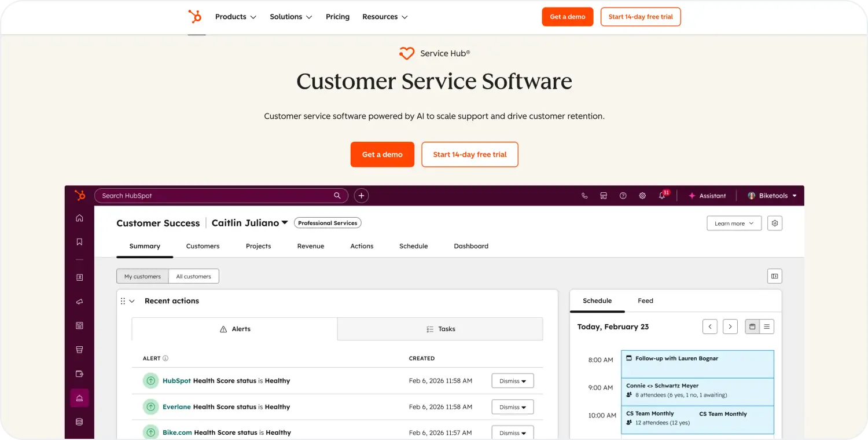Click Get a demo in the top header

568,17
